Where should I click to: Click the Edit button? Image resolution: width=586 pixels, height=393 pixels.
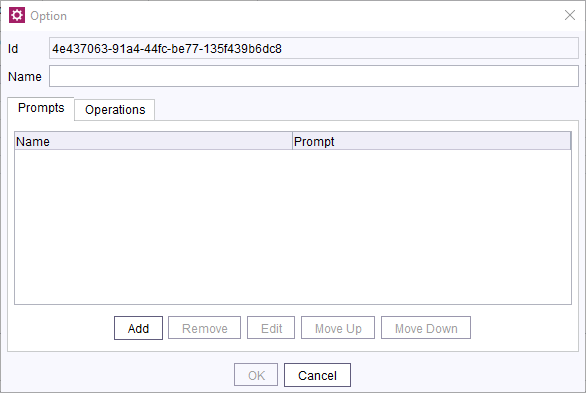[x=271, y=328]
